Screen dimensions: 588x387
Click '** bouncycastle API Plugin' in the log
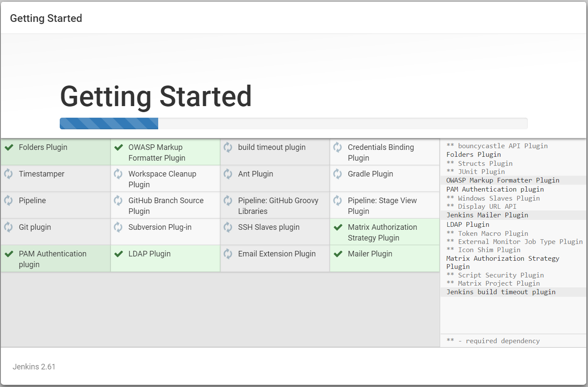pyautogui.click(x=497, y=146)
